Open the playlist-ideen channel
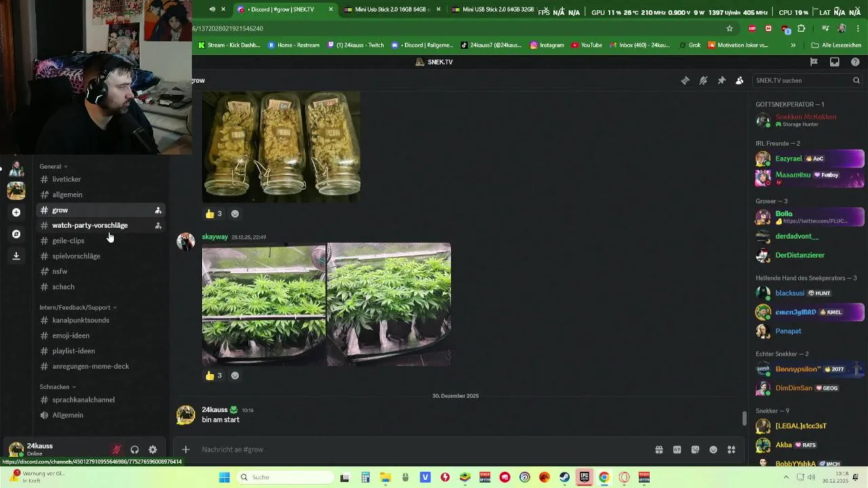This screenshot has height=488, width=868. point(100,351)
